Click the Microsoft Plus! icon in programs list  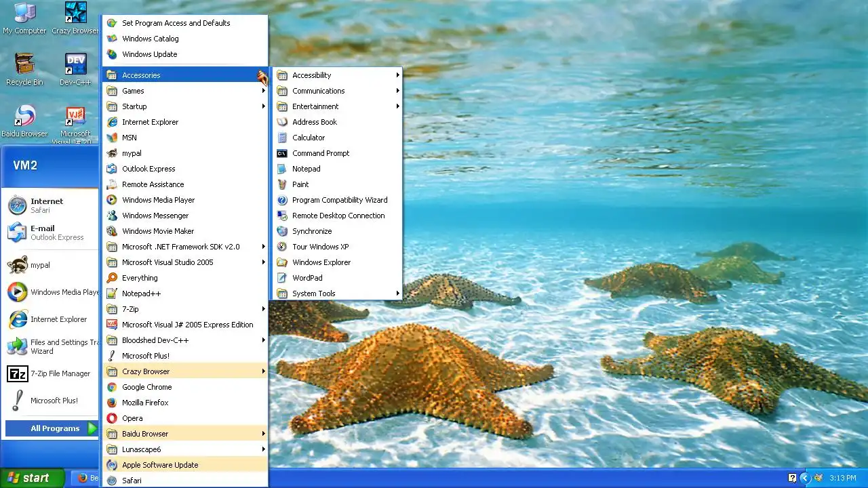(112, 356)
